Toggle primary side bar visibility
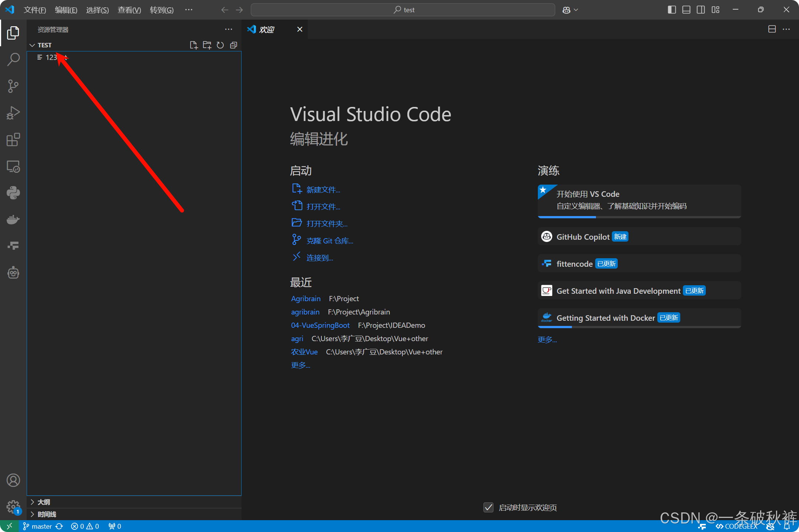799x532 pixels. tap(672, 10)
